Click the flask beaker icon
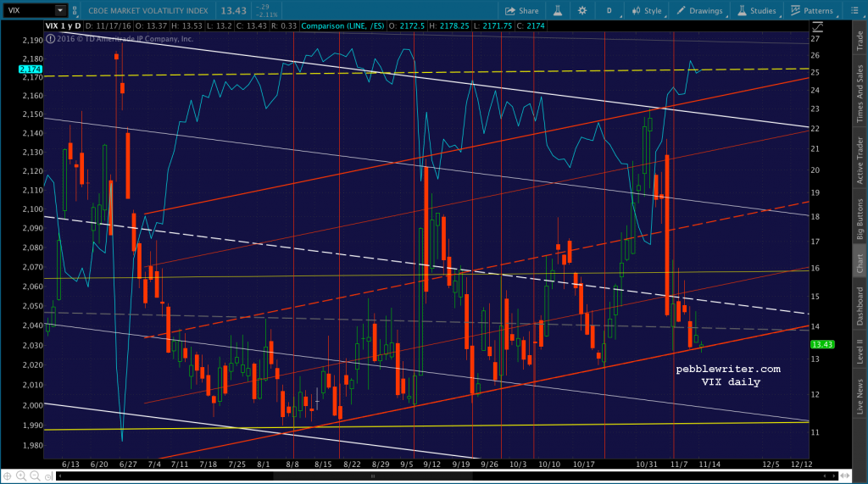Image resolution: width=868 pixels, height=484 pixels. click(x=558, y=10)
